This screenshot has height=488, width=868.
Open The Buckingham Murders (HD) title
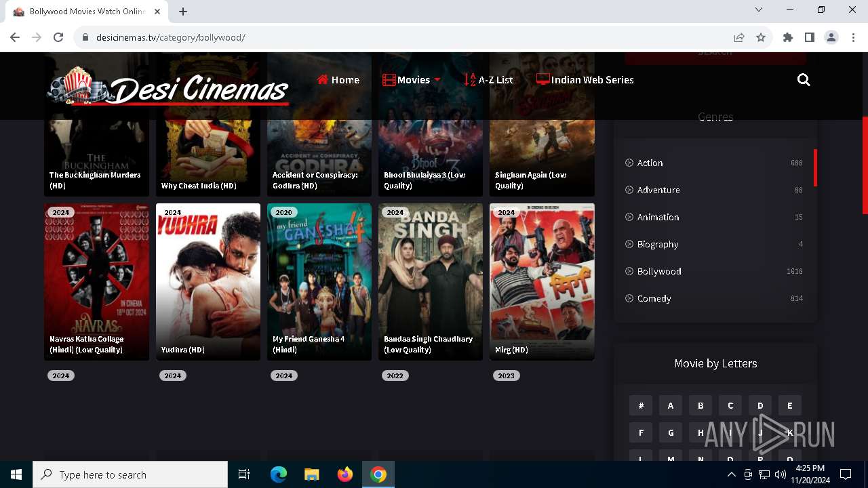95,180
